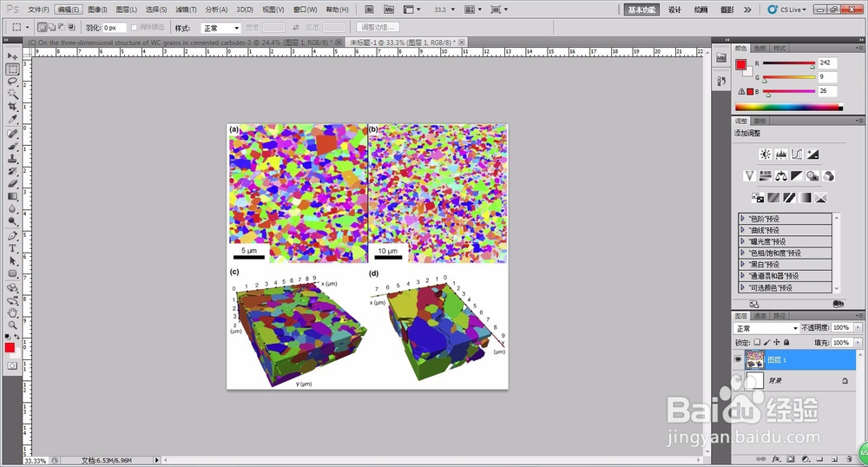Open the 填充 fill slider arrow
Screen dimensions: 868x467
(x=858, y=343)
